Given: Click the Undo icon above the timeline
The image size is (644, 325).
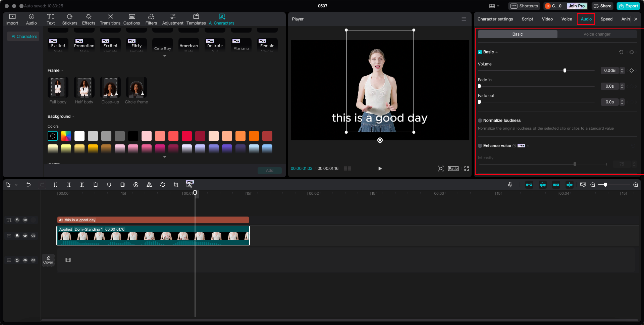Looking at the screenshot, I should (x=28, y=185).
